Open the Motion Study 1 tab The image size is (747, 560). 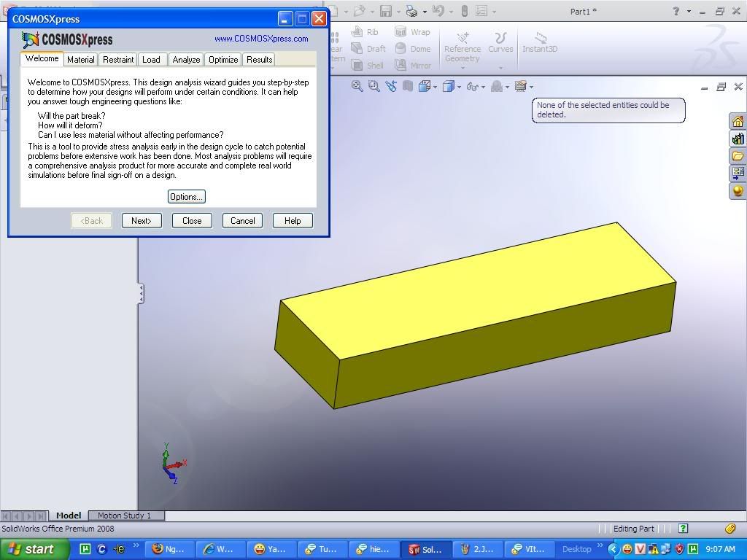point(124,516)
